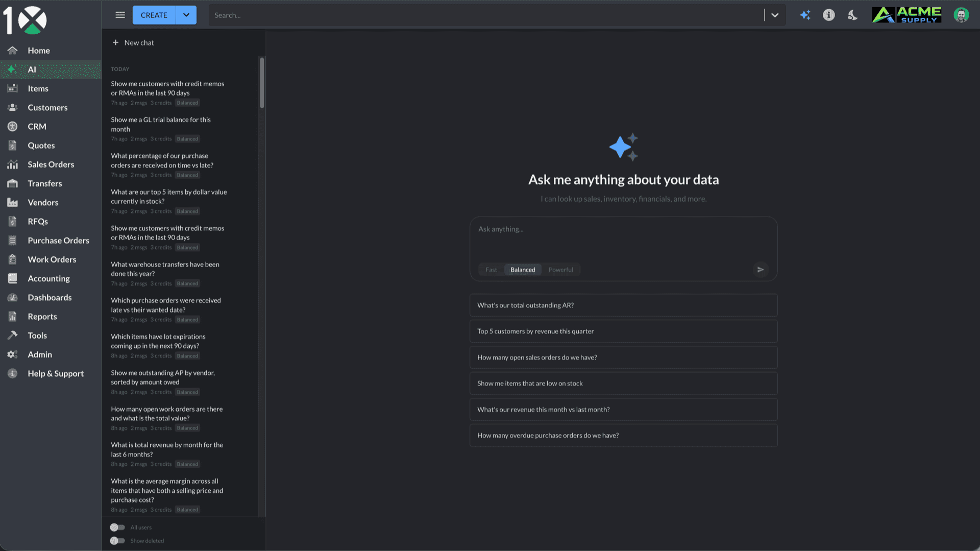Open chat 'What percentage of our purchase orders'
980x551 pixels.
tap(180, 165)
